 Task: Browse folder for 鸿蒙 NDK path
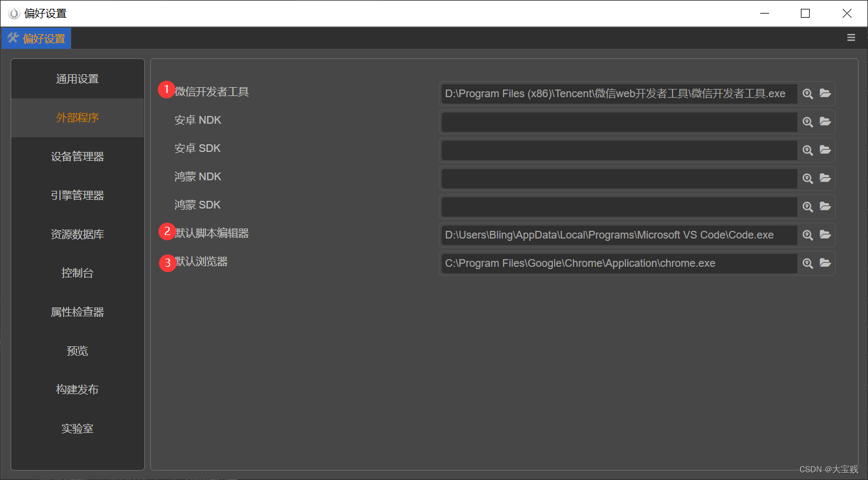(x=825, y=178)
